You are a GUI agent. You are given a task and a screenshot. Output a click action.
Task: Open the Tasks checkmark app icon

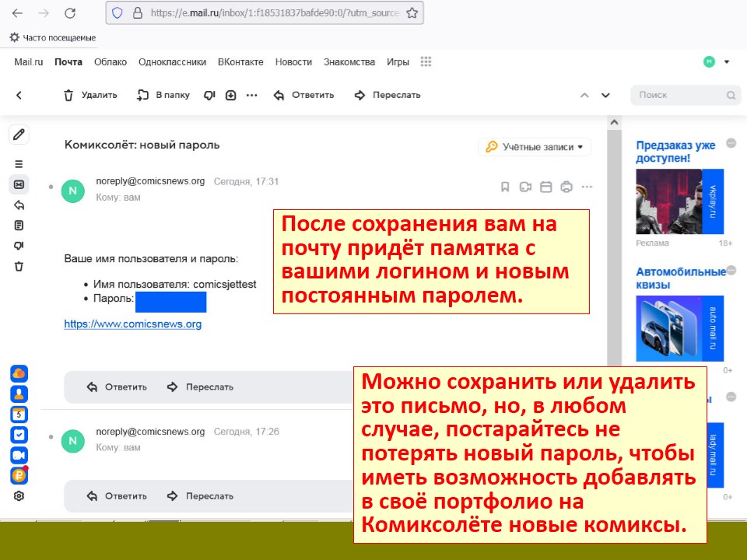(x=19, y=435)
